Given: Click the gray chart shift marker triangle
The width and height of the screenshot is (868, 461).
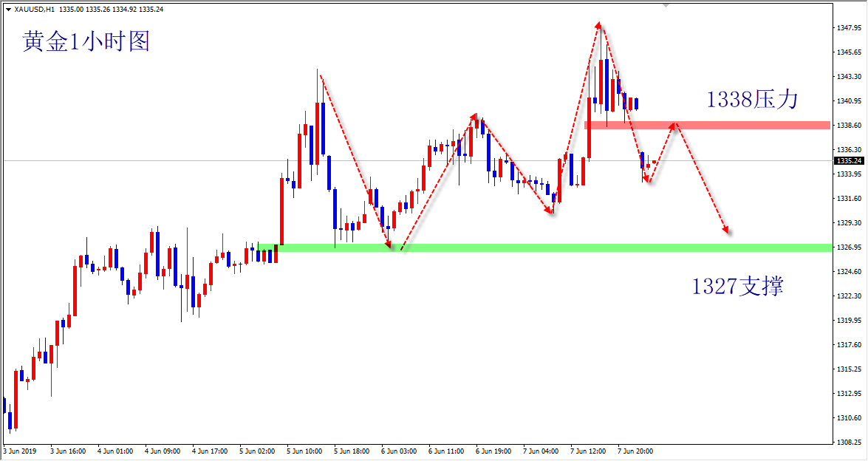Looking at the screenshot, I should (x=668, y=4).
